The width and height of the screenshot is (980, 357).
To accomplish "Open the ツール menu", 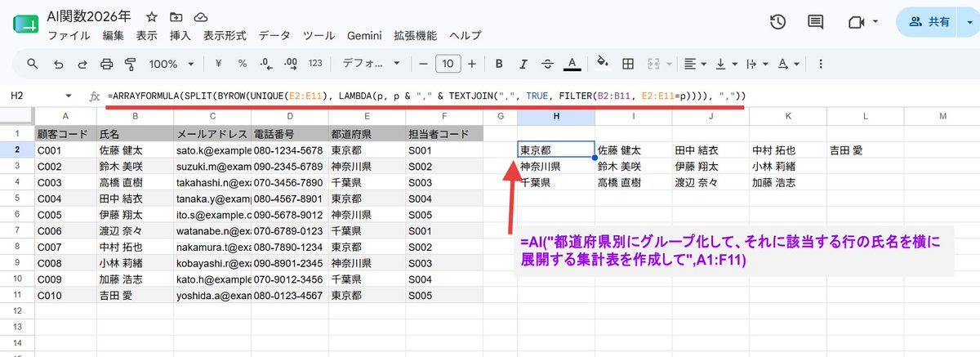I will [x=318, y=36].
